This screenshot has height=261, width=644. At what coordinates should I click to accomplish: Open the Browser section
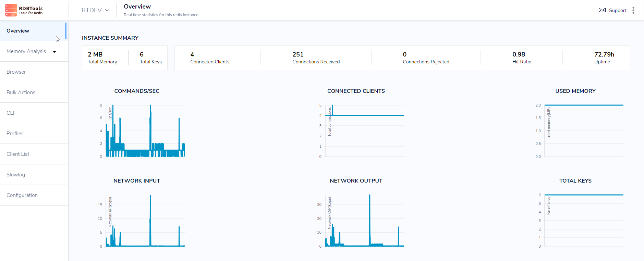point(16,72)
